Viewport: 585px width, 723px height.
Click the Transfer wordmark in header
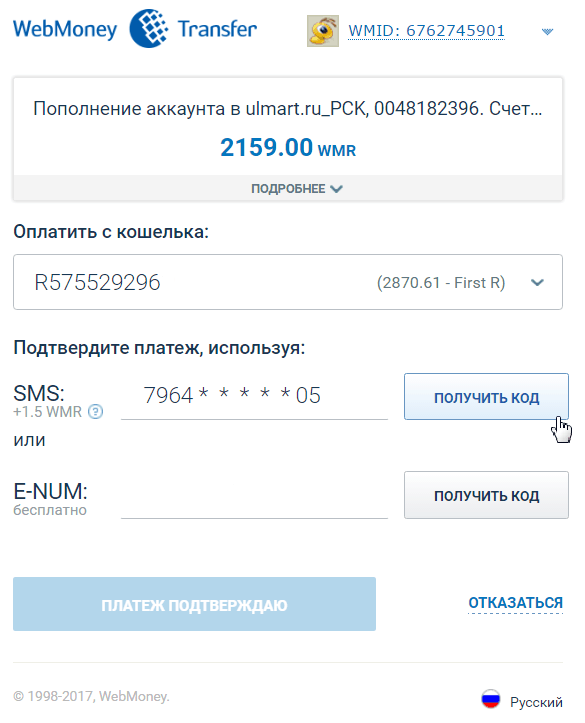point(217,29)
